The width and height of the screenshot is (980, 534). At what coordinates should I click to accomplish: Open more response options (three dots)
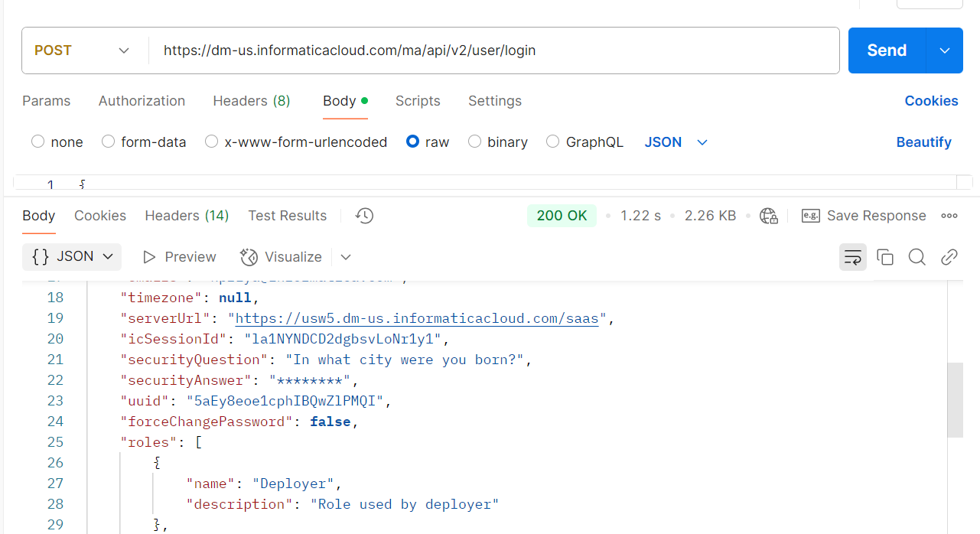[949, 216]
